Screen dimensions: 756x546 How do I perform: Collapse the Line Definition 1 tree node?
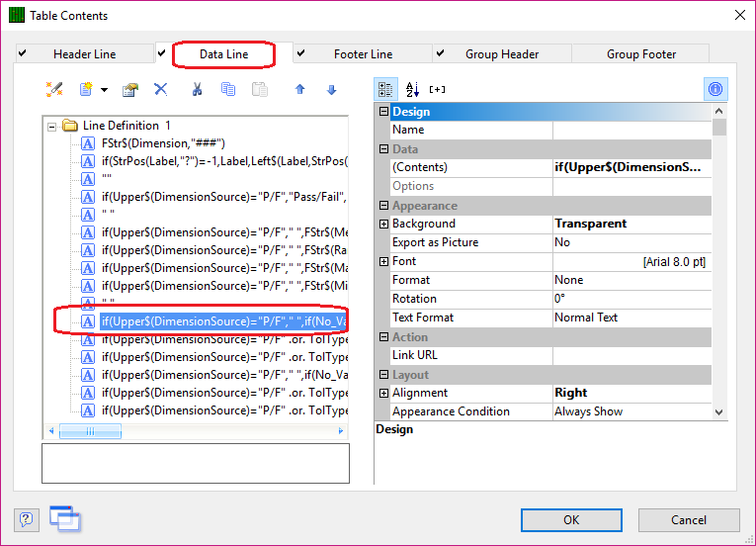(x=51, y=127)
